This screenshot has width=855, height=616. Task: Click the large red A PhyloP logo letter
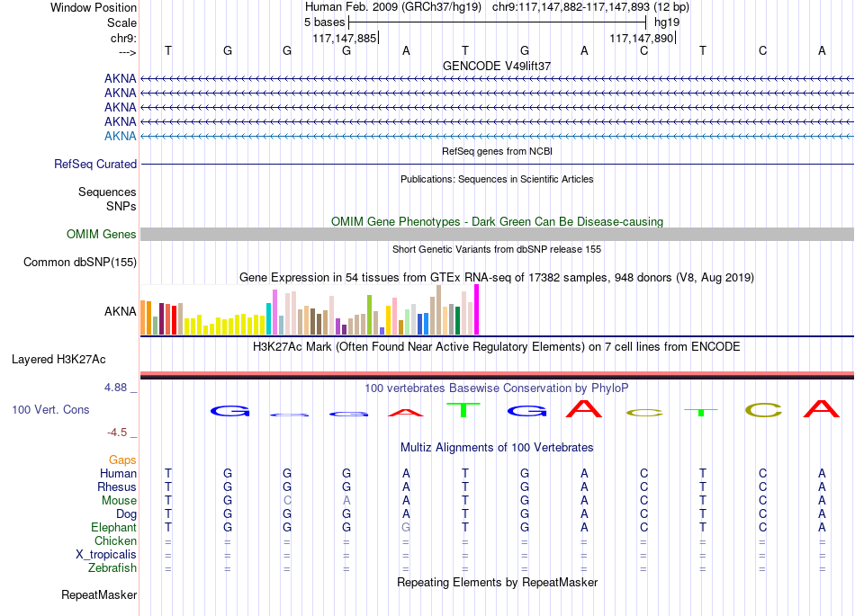584,408
